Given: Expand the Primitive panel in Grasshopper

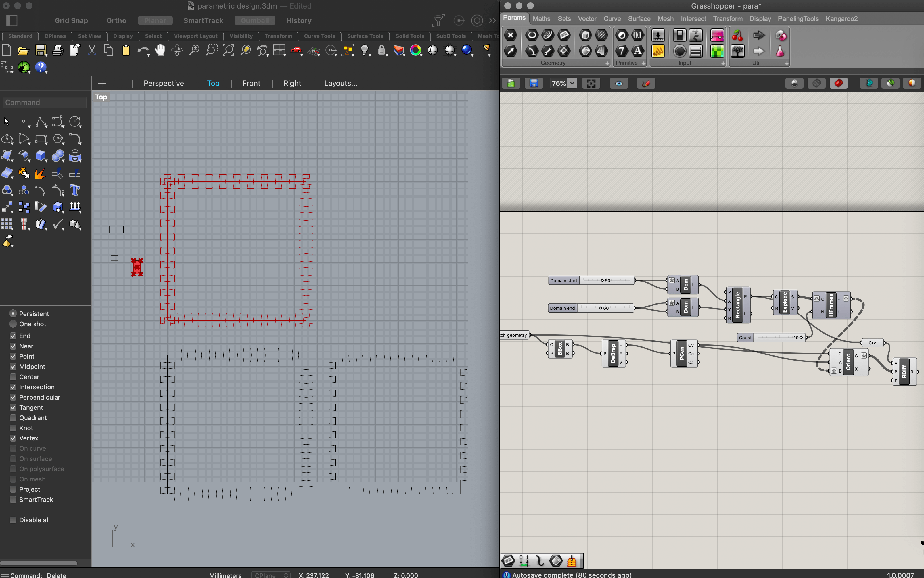Looking at the screenshot, I should coord(644,63).
